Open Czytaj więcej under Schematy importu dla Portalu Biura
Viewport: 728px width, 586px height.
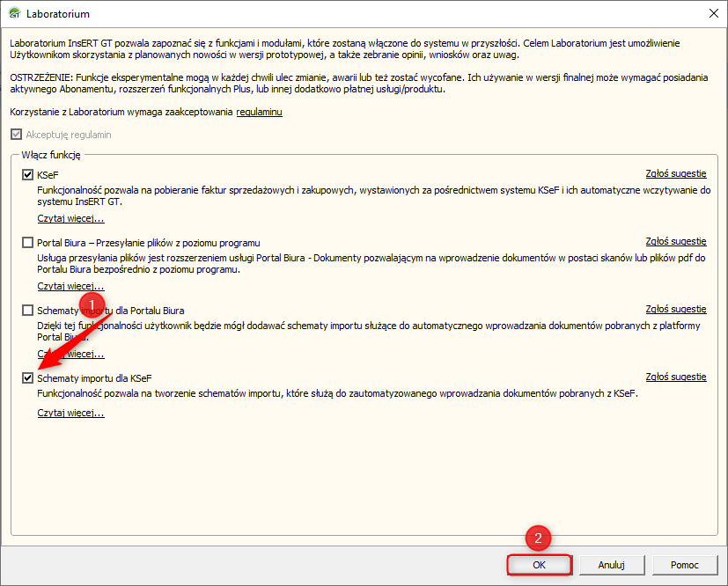pos(70,354)
